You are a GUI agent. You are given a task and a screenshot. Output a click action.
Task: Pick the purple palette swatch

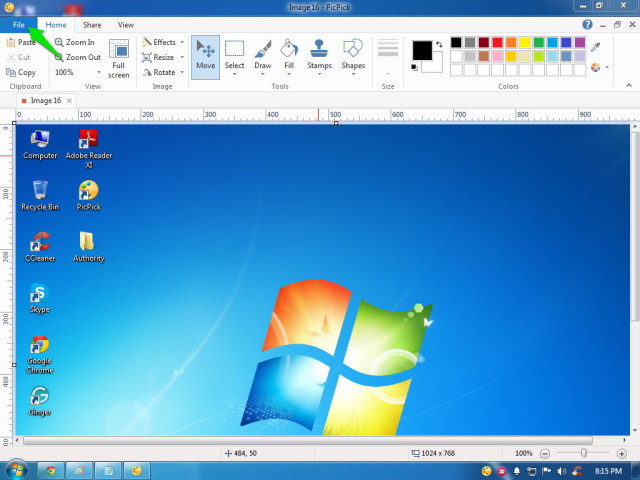pyautogui.click(x=580, y=42)
